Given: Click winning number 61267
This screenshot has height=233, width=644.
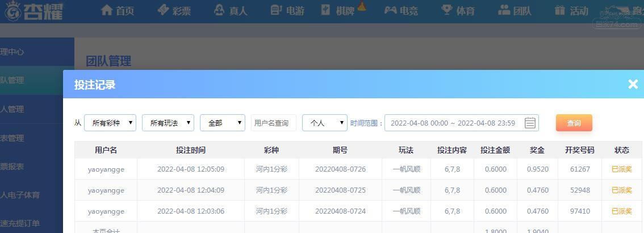Looking at the screenshot, I should [580, 169].
